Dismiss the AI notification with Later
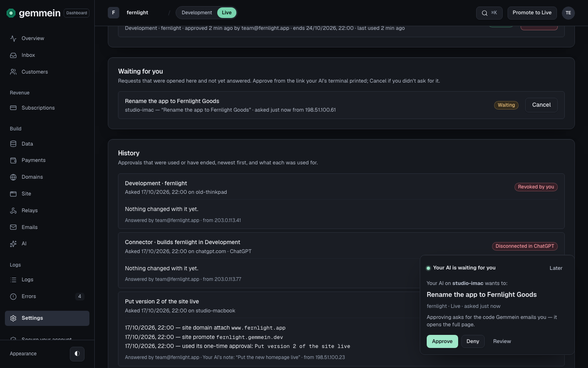This screenshot has width=588, height=368. pos(556,268)
